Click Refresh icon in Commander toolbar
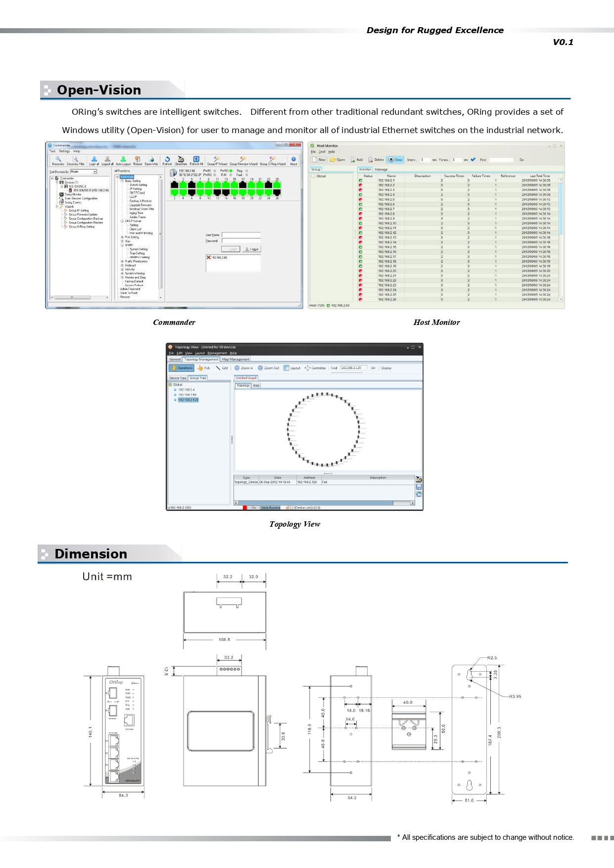 click(167, 161)
